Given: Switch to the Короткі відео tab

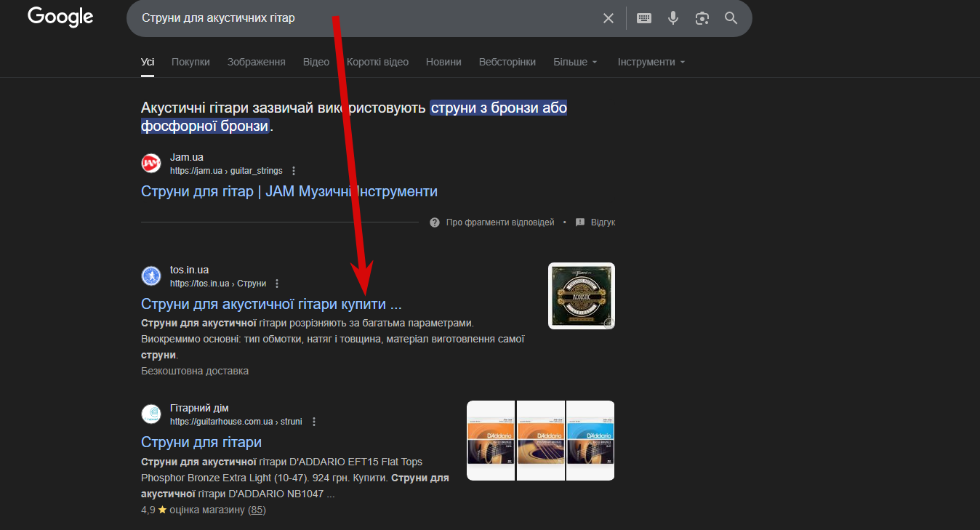Looking at the screenshot, I should (377, 62).
